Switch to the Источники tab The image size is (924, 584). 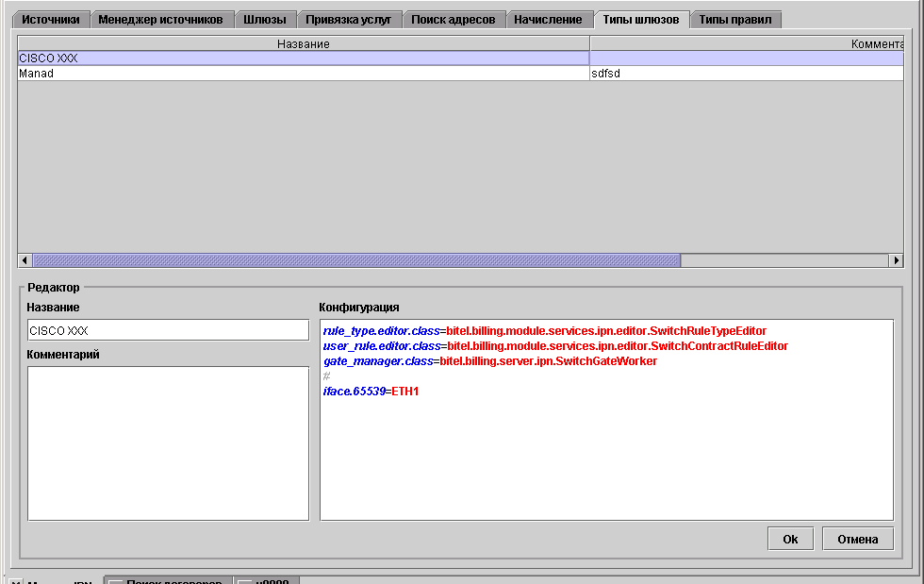(x=51, y=20)
